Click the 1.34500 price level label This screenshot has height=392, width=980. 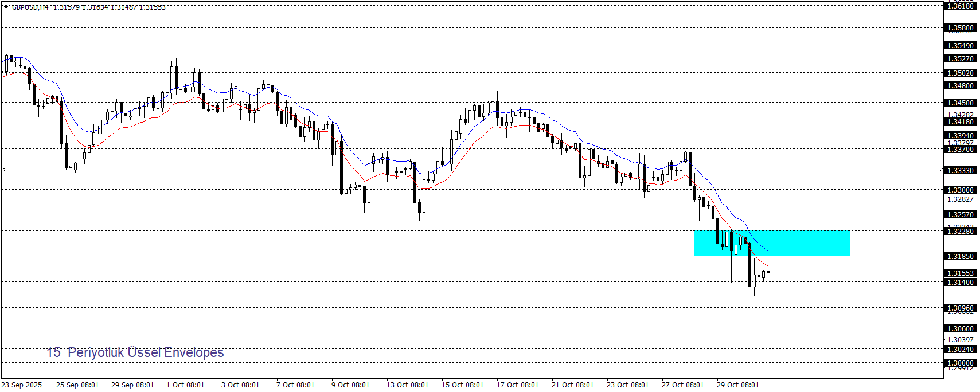click(x=959, y=103)
